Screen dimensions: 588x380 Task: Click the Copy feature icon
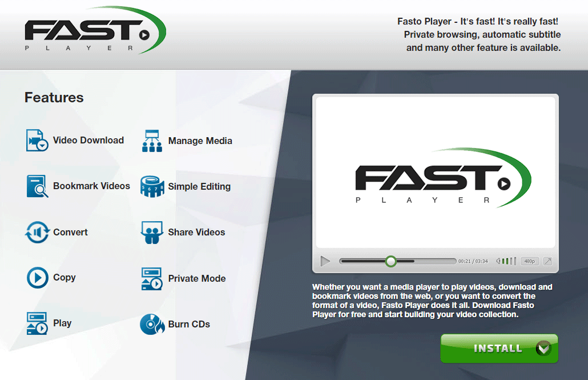click(38, 278)
